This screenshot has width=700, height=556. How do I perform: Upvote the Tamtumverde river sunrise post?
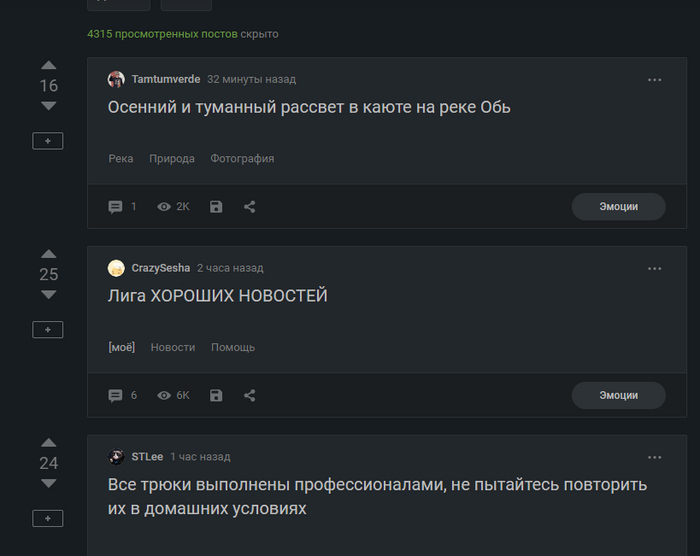click(x=48, y=66)
